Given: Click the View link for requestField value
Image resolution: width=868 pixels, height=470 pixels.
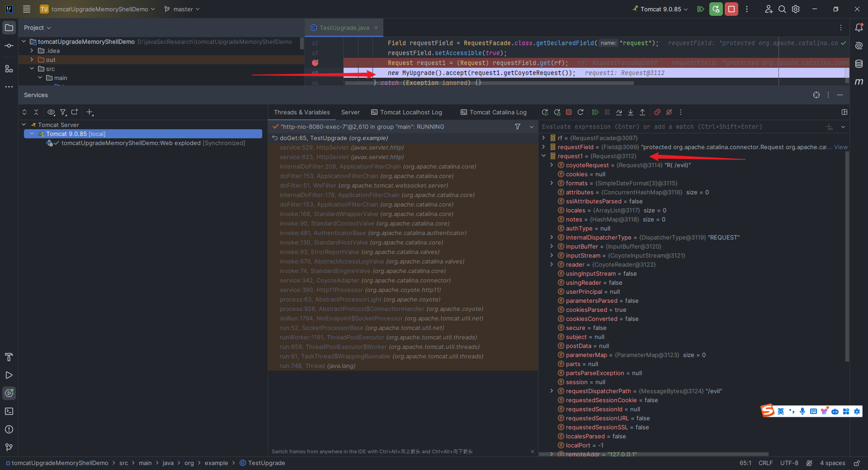Looking at the screenshot, I should pyautogui.click(x=841, y=147).
